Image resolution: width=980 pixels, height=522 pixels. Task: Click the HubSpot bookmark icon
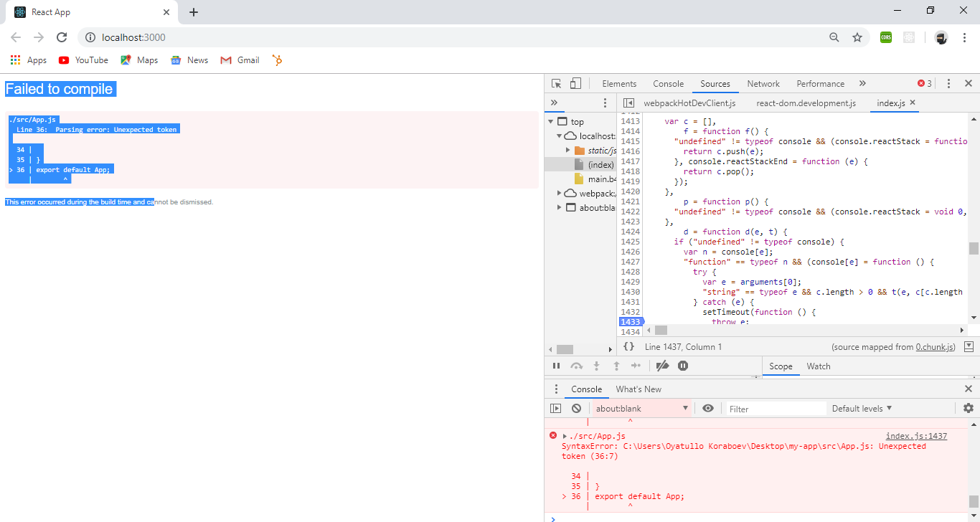pyautogui.click(x=277, y=60)
